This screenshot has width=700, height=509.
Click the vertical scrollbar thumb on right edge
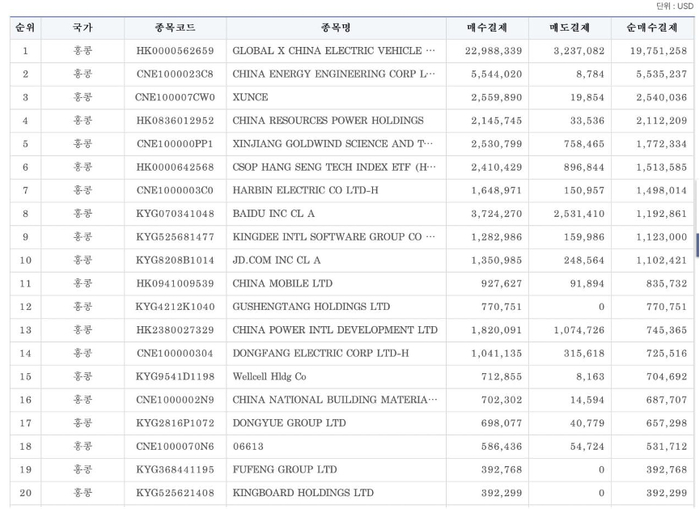pyautogui.click(x=697, y=245)
